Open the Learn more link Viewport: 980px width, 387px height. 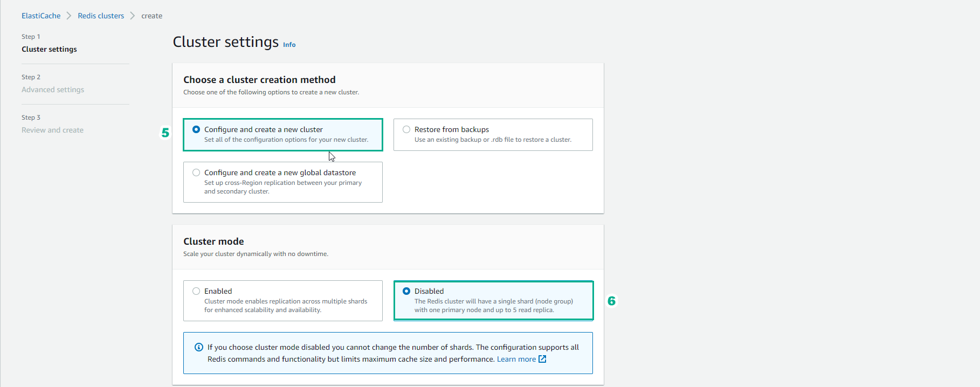point(516,359)
